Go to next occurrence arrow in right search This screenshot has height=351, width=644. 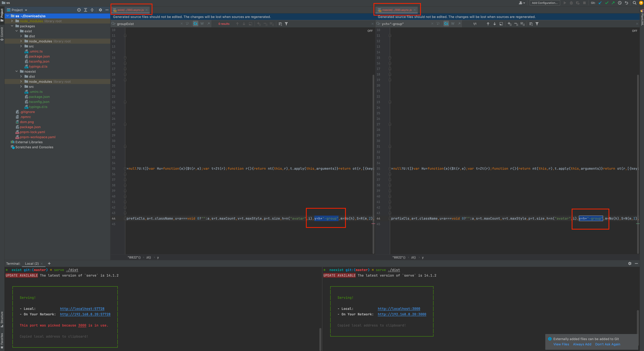[x=494, y=24]
